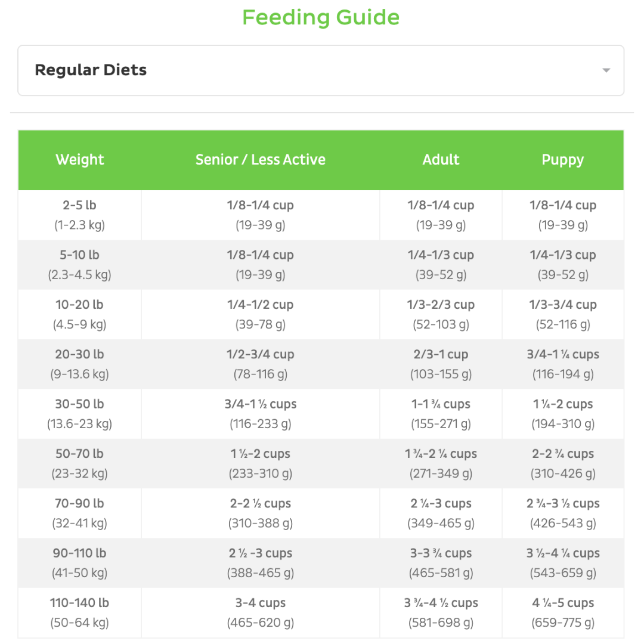Click the Senior 3-4 cups cell
The width and height of the screenshot is (644, 644).
coord(261,612)
